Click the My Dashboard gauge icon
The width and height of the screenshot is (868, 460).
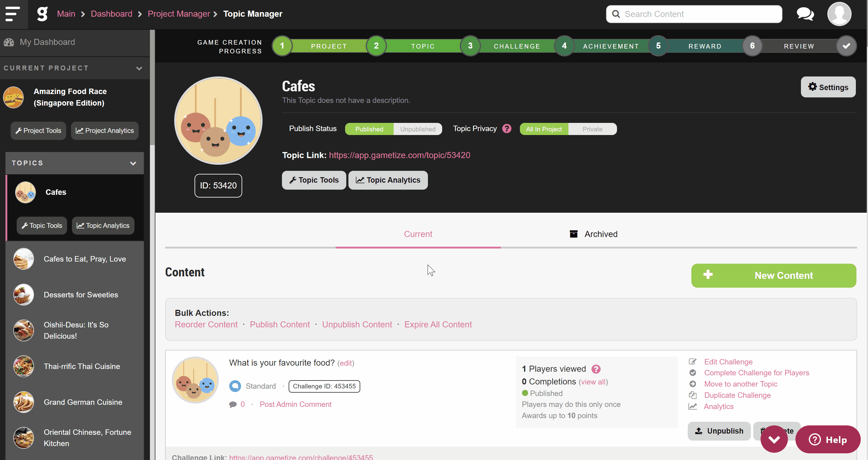(9, 42)
